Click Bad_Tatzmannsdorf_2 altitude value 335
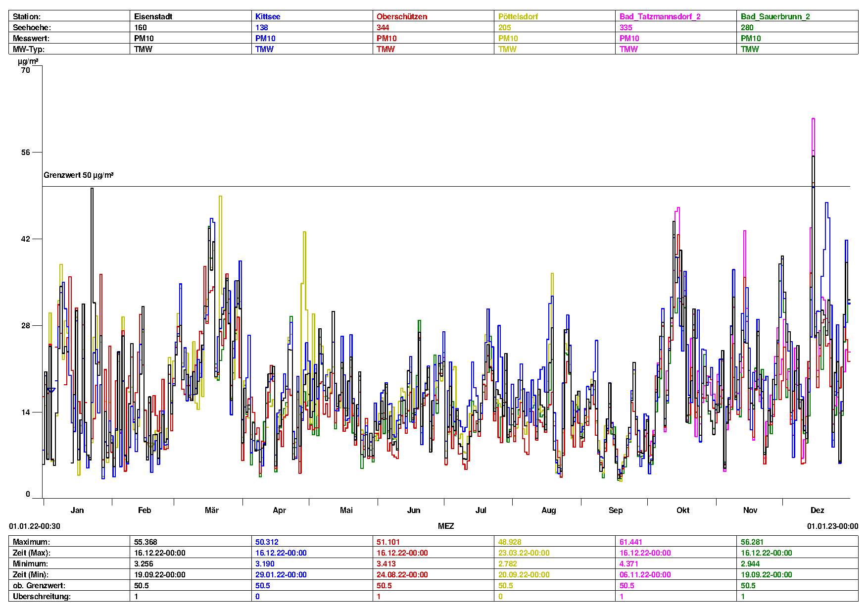This screenshot has height=614, width=868. pos(626,27)
